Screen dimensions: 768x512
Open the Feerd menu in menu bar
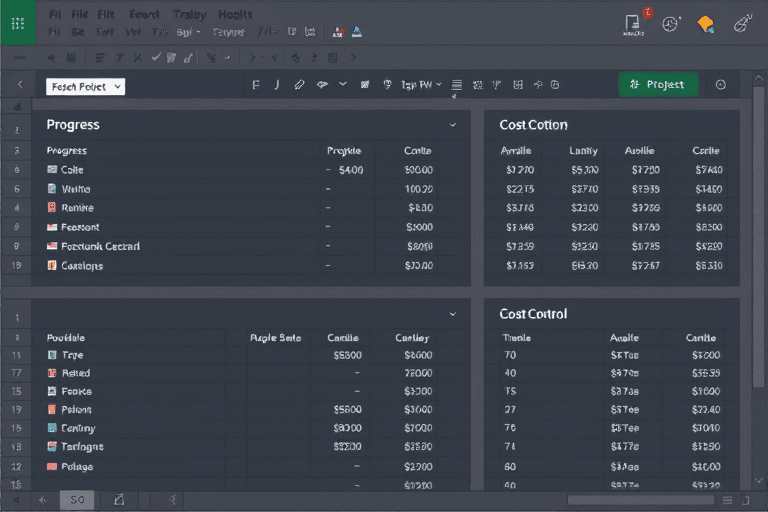(144, 15)
